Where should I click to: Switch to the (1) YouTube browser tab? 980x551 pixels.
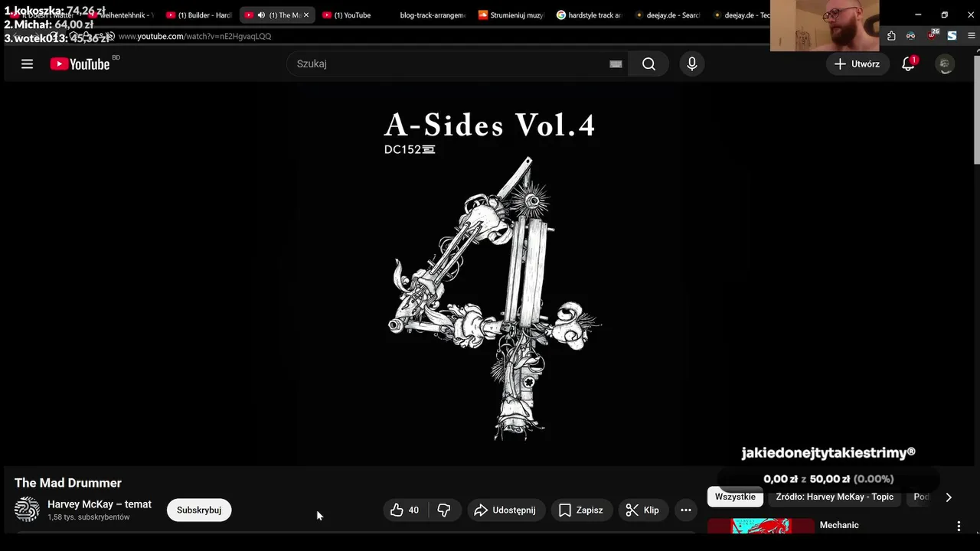click(x=352, y=15)
